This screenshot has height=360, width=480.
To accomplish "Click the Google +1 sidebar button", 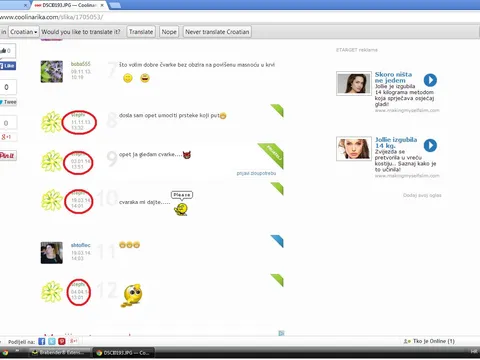I will click(7, 137).
